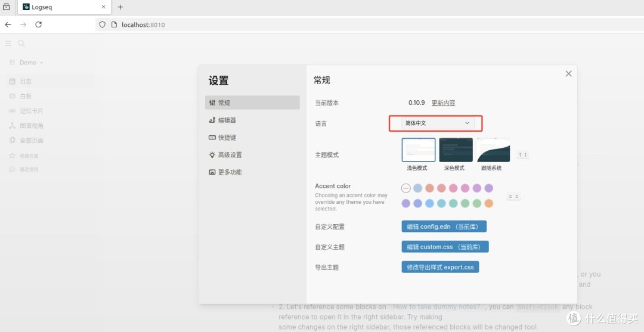
Task: Click the shield tracking protection icon
Action: click(x=103, y=24)
